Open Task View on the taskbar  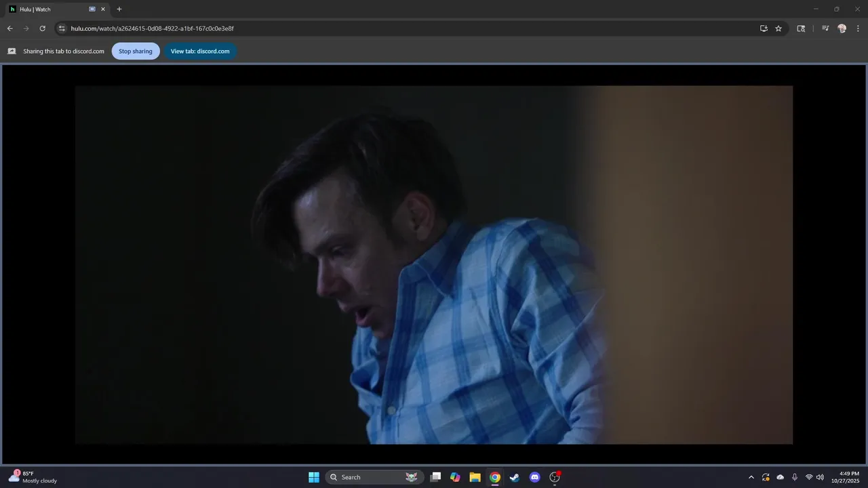click(x=436, y=477)
